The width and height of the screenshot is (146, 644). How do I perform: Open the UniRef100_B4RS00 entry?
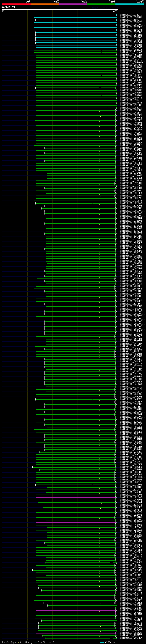pos(131,191)
